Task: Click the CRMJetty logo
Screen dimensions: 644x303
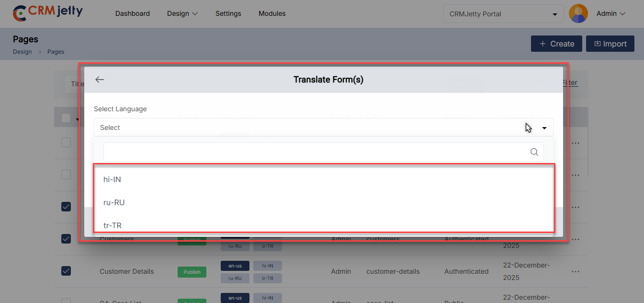Action: pyautogui.click(x=47, y=13)
